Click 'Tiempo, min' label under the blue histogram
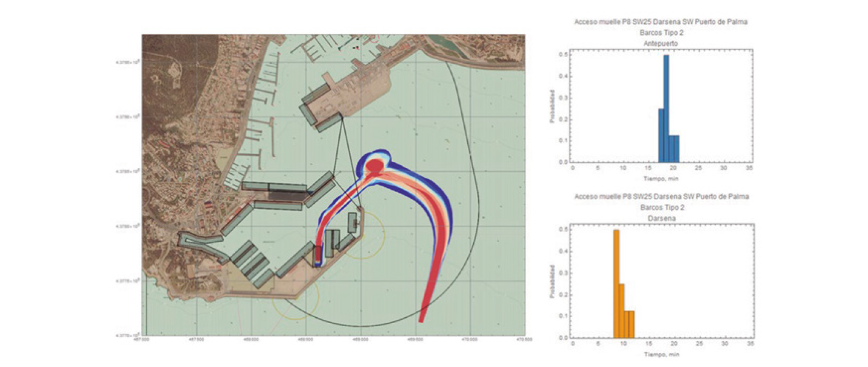The height and width of the screenshot is (367, 868). click(661, 179)
